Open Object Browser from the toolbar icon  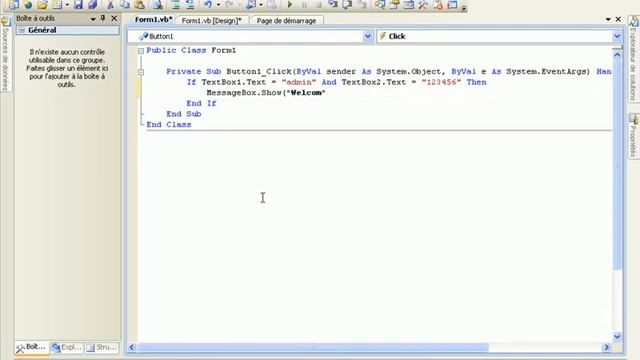click(408, 4)
